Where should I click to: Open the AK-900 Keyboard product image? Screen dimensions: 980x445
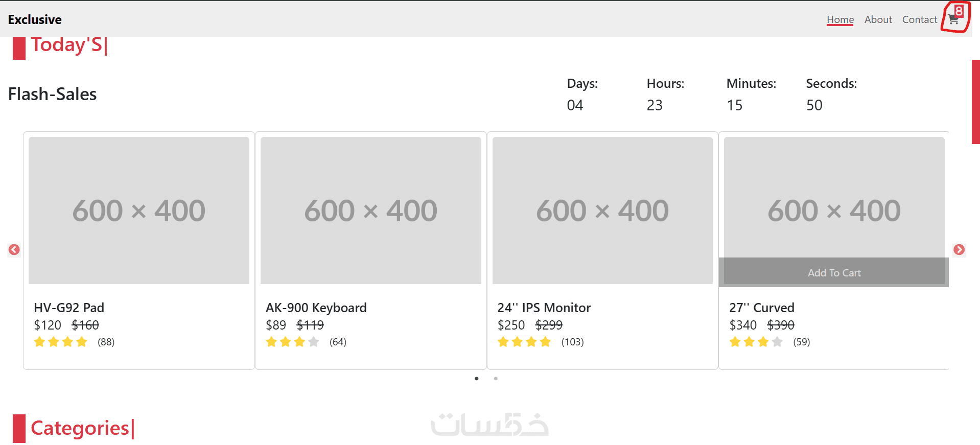click(371, 210)
